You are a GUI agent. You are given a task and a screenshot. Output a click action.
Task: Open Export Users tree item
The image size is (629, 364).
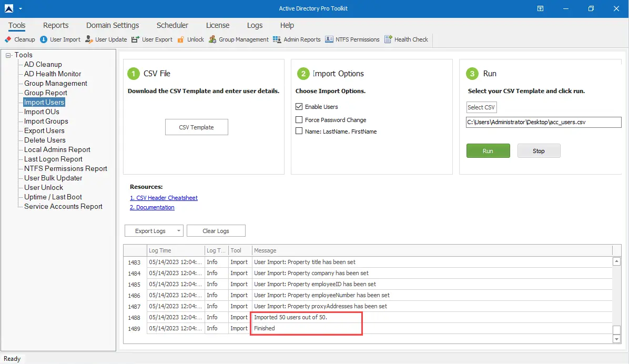point(44,131)
